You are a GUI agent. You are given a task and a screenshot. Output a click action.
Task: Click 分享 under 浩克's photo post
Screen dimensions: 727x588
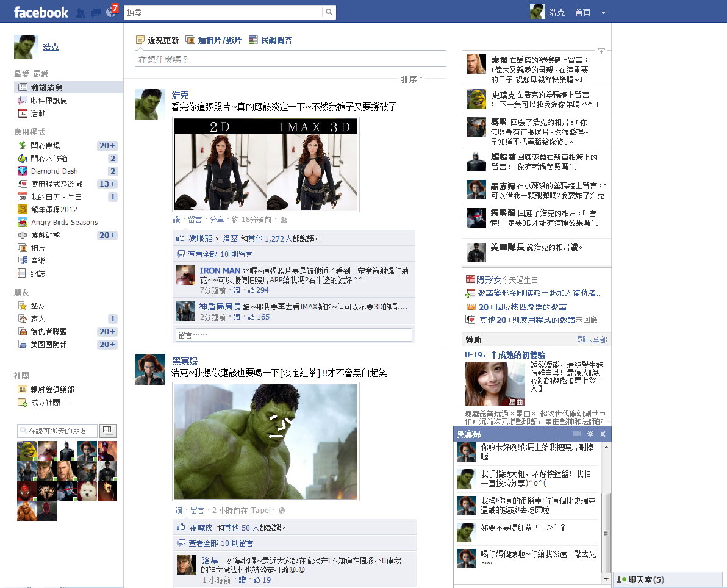click(x=217, y=220)
